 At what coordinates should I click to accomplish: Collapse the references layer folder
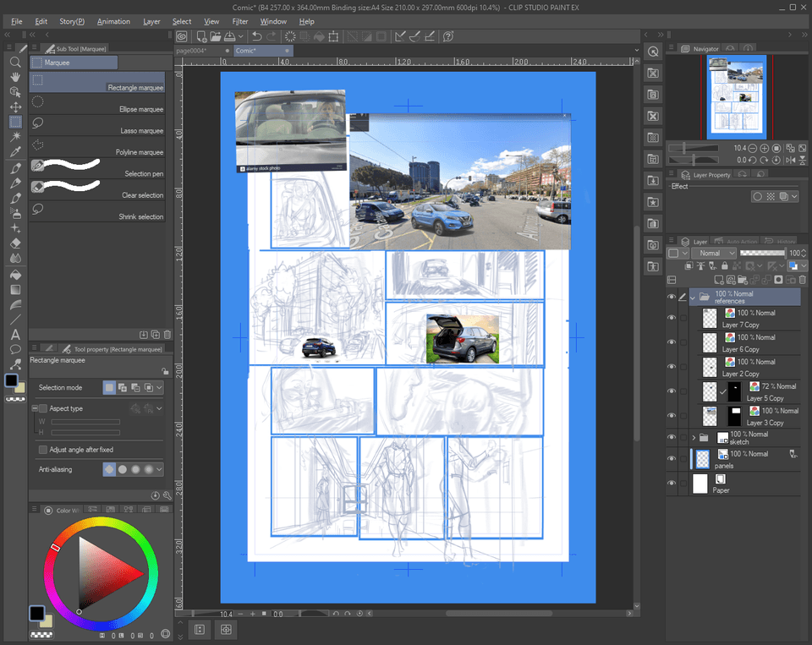pos(692,297)
